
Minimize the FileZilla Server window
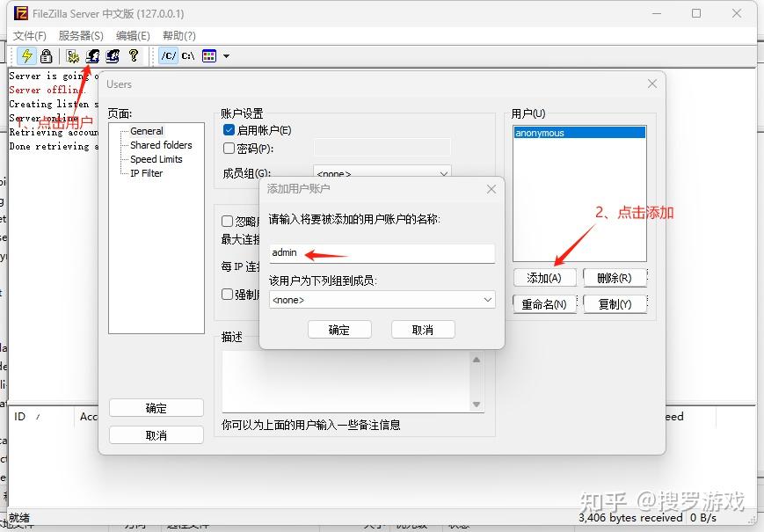pyautogui.click(x=657, y=14)
